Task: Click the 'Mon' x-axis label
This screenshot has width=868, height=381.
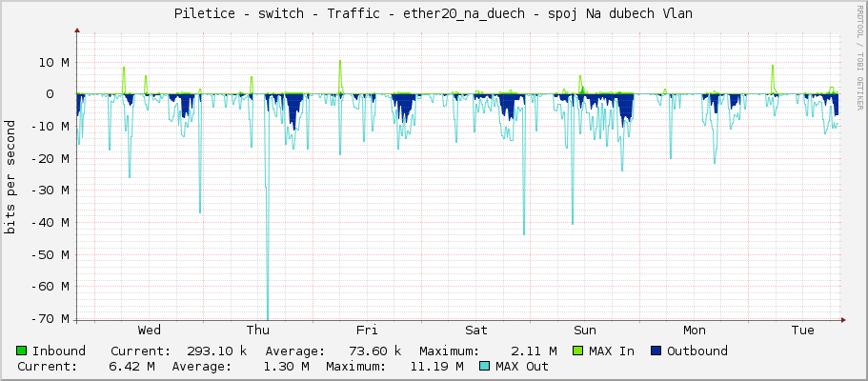Action: pyautogui.click(x=695, y=331)
